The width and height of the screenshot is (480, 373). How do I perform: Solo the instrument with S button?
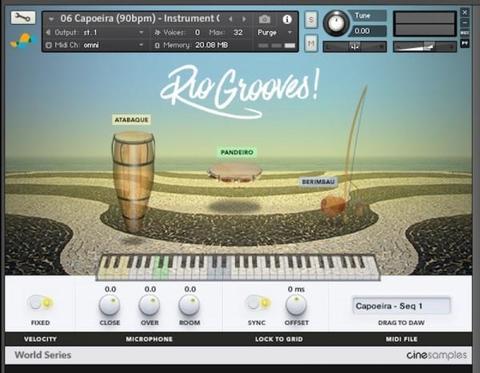pos(311,20)
